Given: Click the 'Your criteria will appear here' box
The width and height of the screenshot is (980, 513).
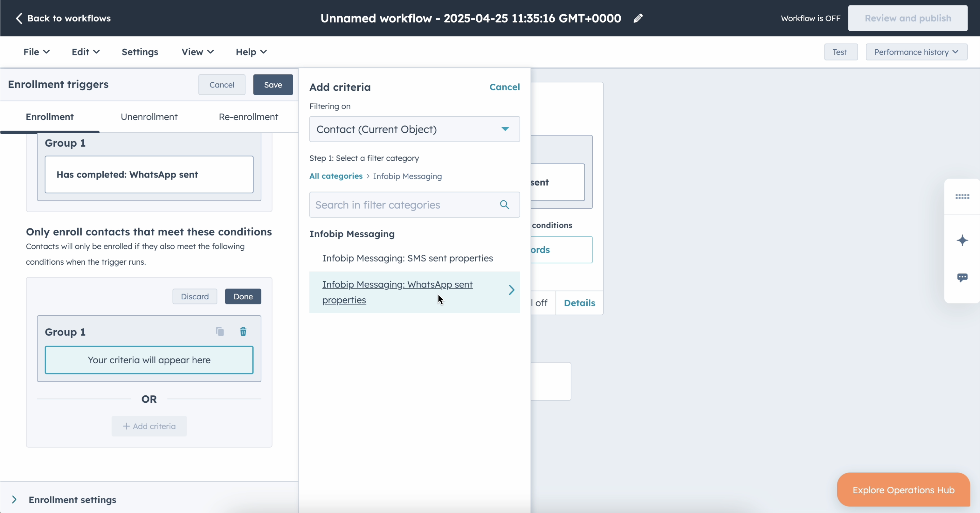Looking at the screenshot, I should (x=149, y=360).
